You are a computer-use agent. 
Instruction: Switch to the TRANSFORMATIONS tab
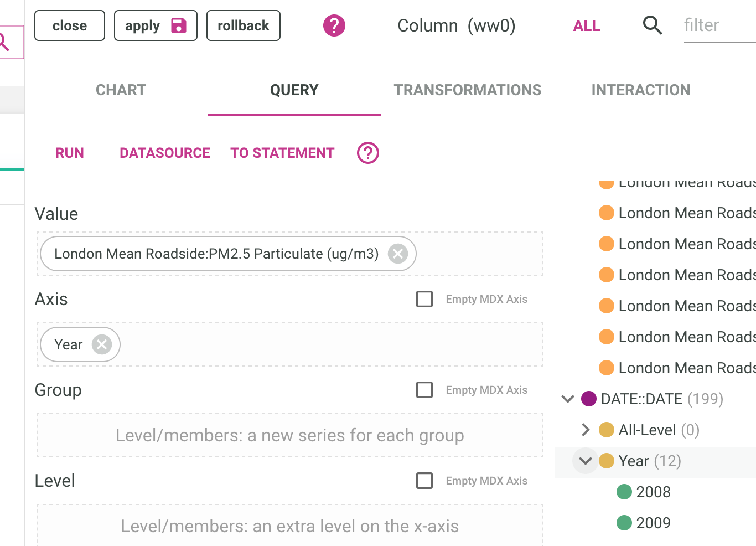[x=468, y=90]
